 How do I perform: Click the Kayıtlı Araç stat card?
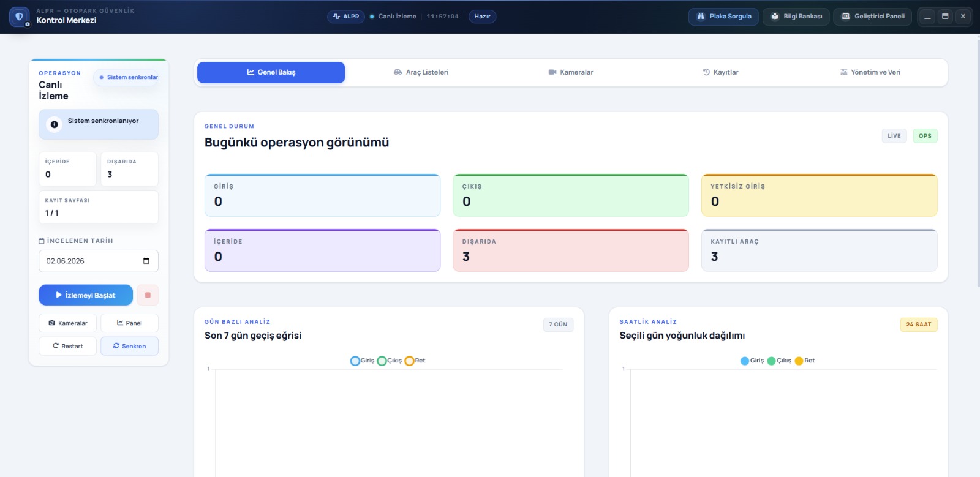click(820, 250)
